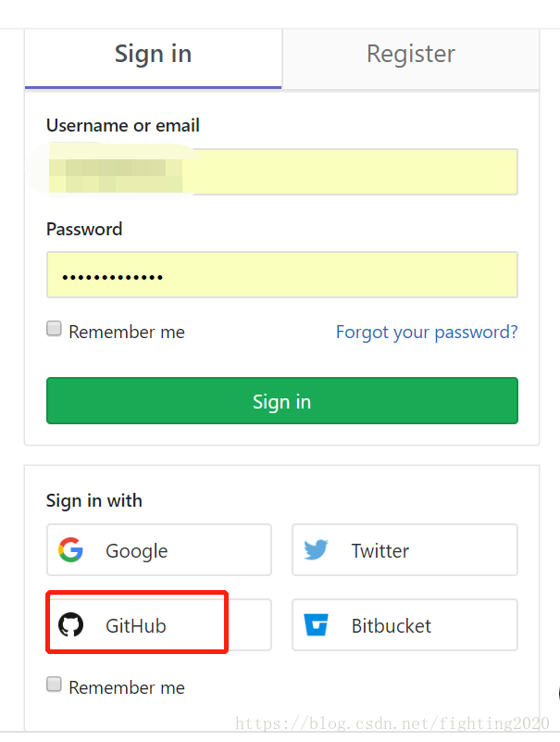Sign in with the Google button label
Image resolution: width=560 pixels, height=742 pixels.
[136, 551]
